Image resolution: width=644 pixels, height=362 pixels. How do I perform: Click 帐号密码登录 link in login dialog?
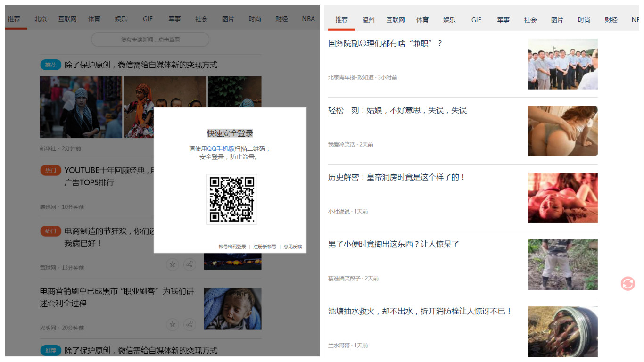pos(232,247)
